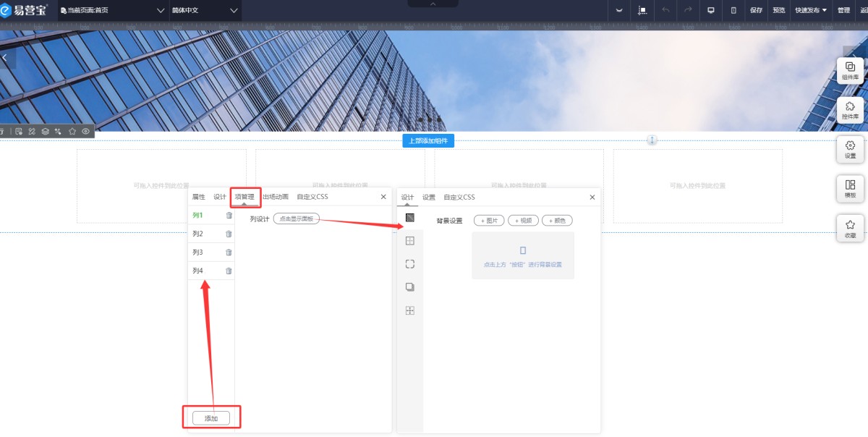Image resolution: width=868 pixels, height=437 pixels.
Task: Click the 点击显示面板 button
Action: [x=296, y=218]
